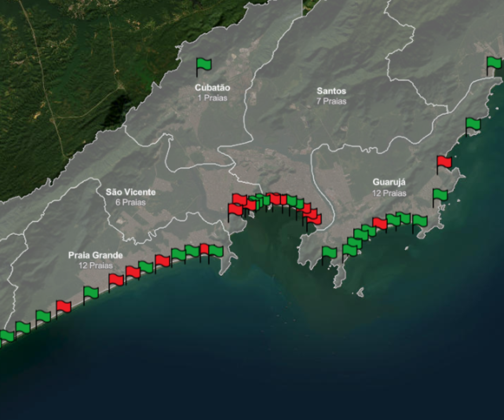504x420 pixels.
Task: Click the lone red flag on Guarujá's eastern shoreline
Action: (443, 161)
